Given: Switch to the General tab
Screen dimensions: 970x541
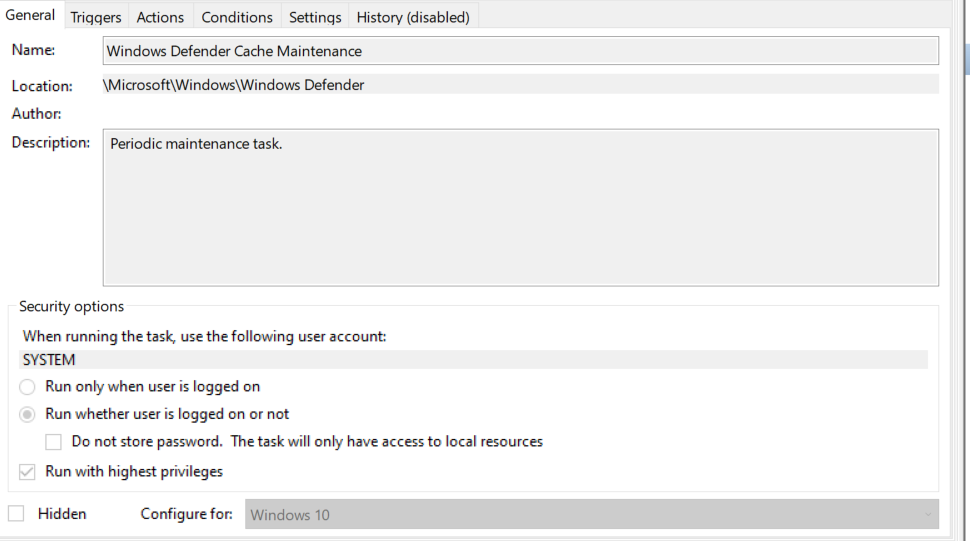Looking at the screenshot, I should 30,15.
